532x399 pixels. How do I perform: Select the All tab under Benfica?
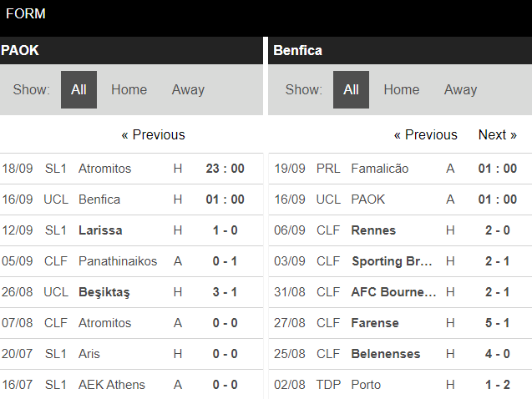(x=351, y=90)
